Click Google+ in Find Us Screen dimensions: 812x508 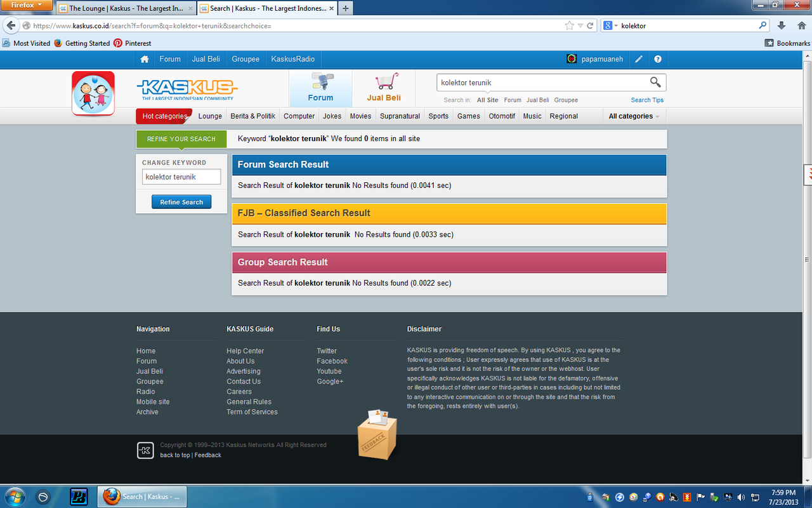tap(330, 382)
